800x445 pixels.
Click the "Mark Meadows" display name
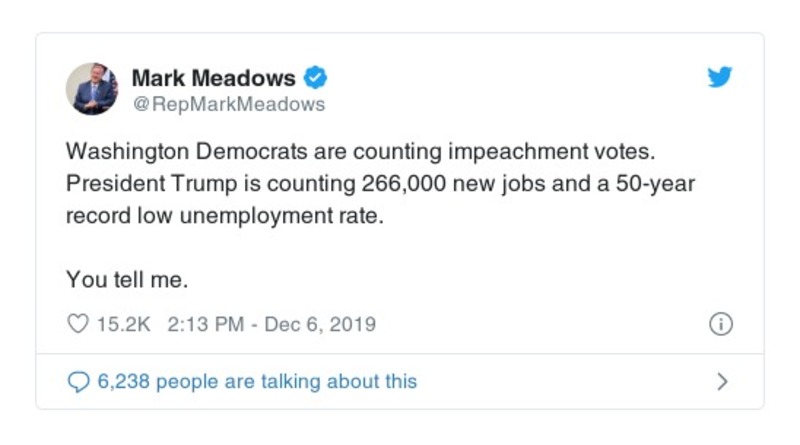point(214,78)
